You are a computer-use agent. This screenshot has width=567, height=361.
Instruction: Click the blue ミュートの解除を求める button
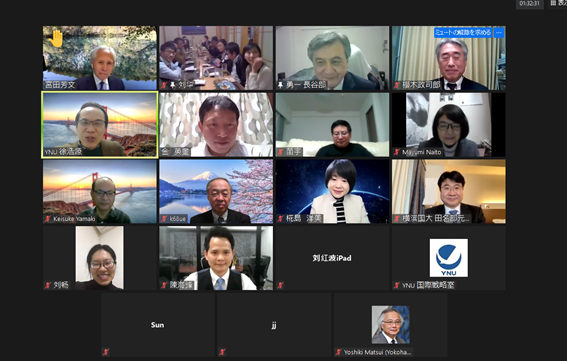[x=463, y=33]
